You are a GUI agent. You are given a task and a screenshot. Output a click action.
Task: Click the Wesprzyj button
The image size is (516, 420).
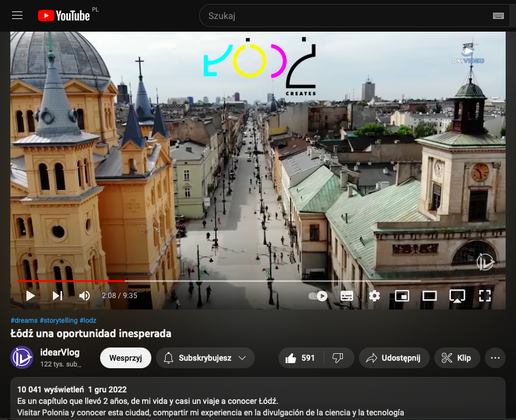[125, 358]
